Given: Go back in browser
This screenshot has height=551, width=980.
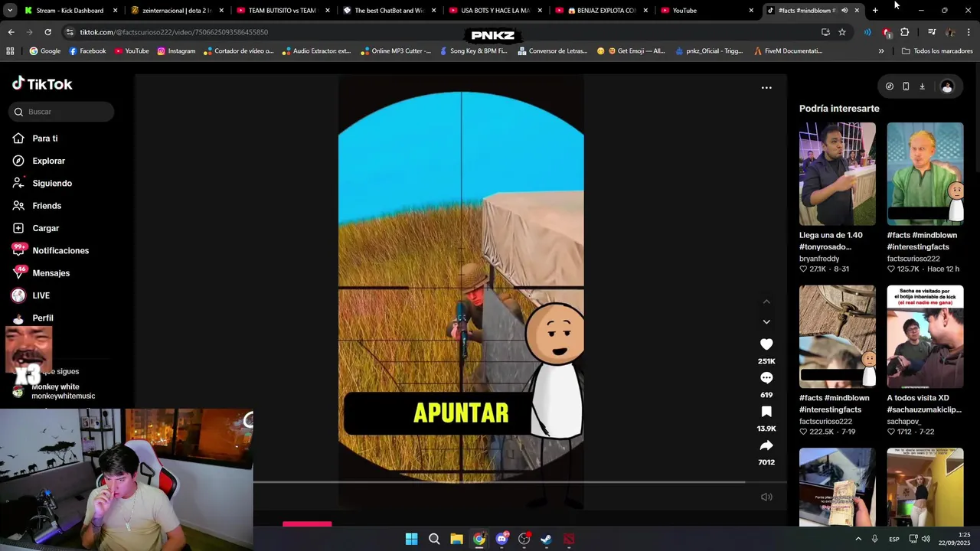Looking at the screenshot, I should point(11,32).
